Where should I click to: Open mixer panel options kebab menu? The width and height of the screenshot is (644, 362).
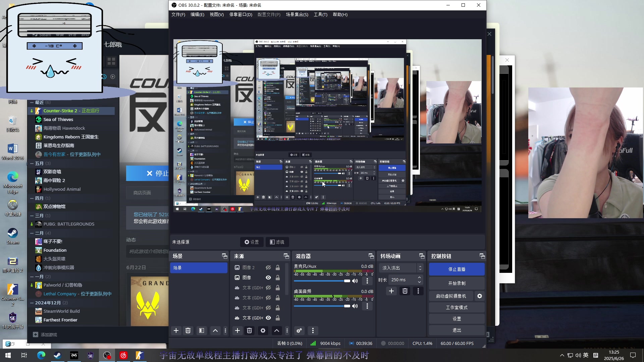pos(313,330)
